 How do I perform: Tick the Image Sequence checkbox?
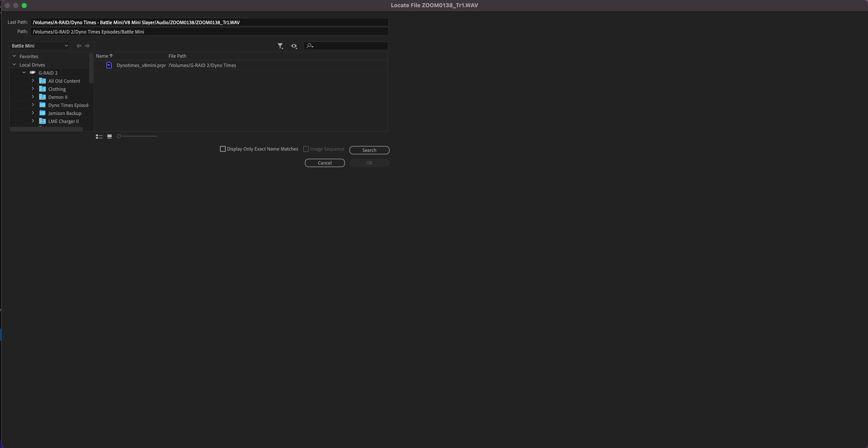[x=306, y=149]
